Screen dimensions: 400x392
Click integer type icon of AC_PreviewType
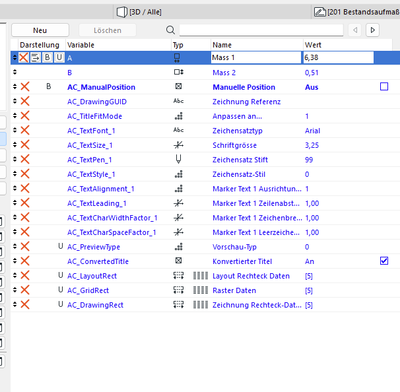point(179,246)
